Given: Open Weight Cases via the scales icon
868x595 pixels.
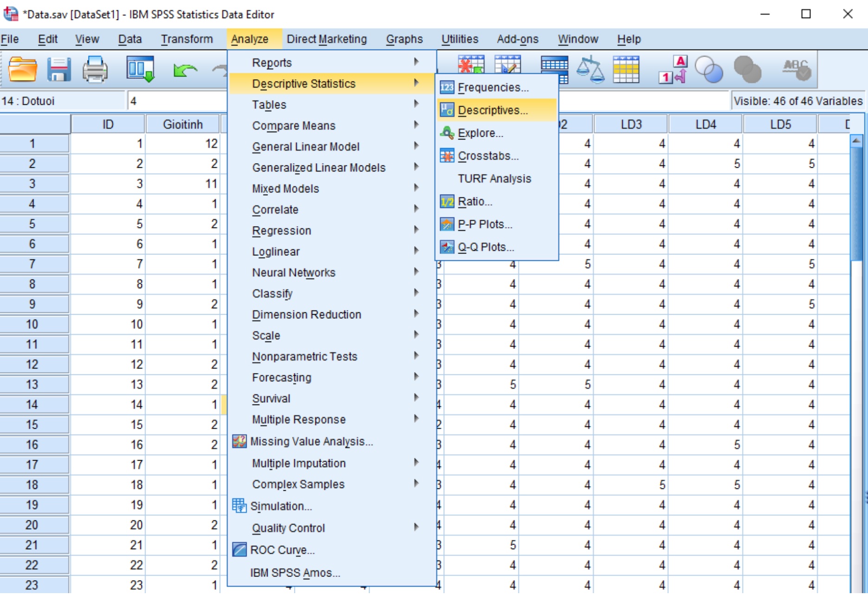Looking at the screenshot, I should click(x=590, y=70).
